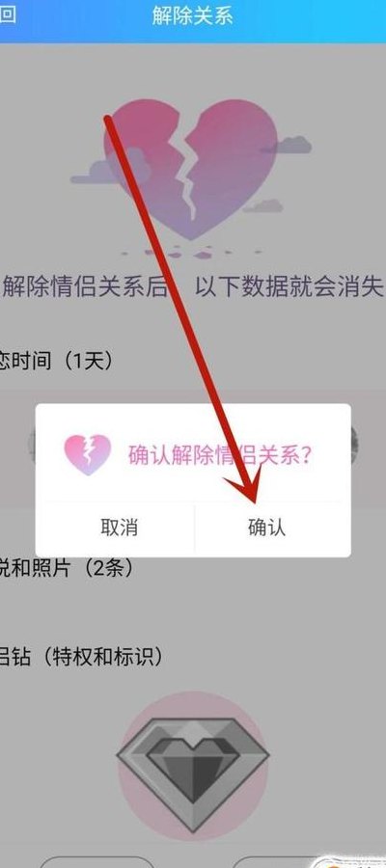Viewport: 386px width, 868px height.
Task: Click the 以下数据就会消失 text
Action: click(x=289, y=287)
